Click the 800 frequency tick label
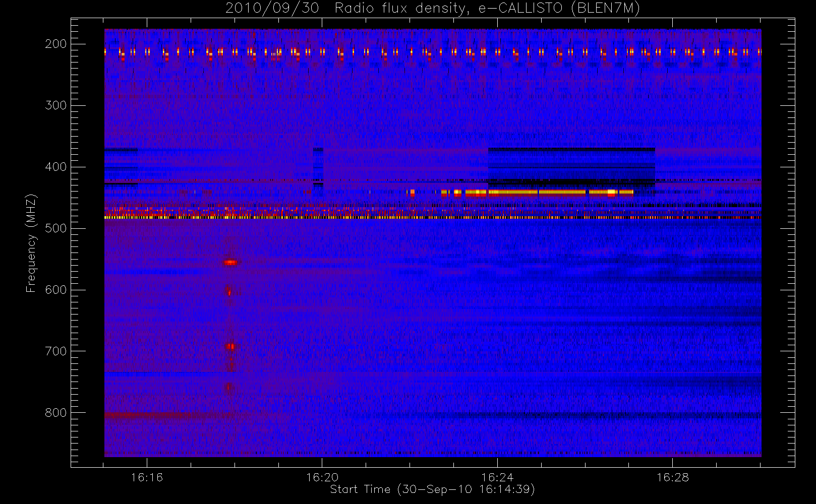This screenshot has height=504, width=816. pyautogui.click(x=56, y=413)
